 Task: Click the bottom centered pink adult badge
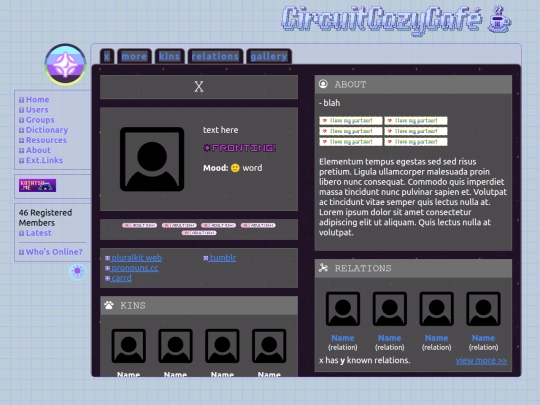tap(199, 233)
